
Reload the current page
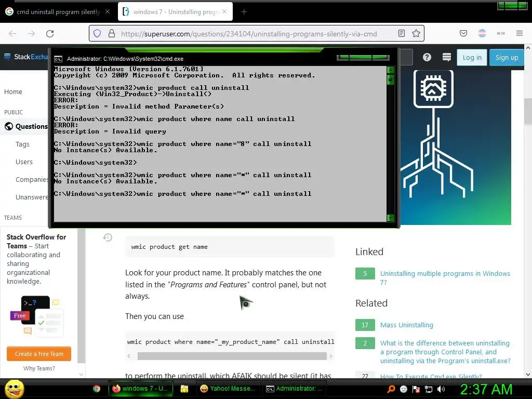coord(50,34)
